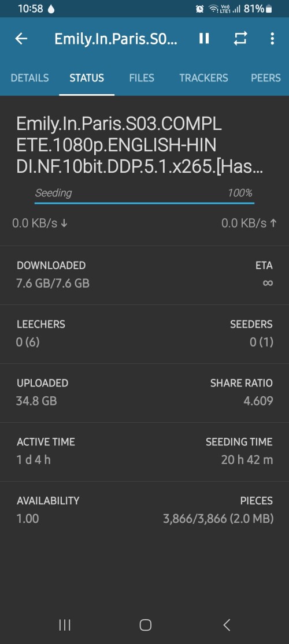Tap the Emily.In.Paris torrent title text
The width and height of the screenshot is (289, 644).
[140, 146]
